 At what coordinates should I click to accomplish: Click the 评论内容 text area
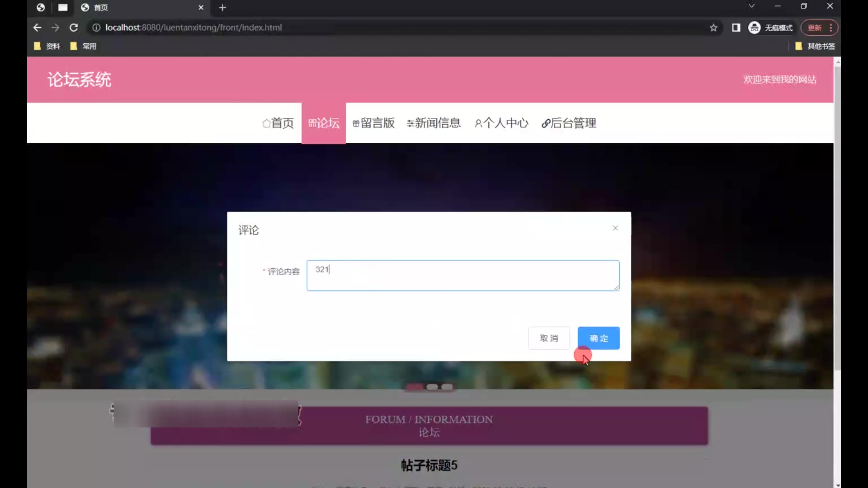tap(463, 275)
